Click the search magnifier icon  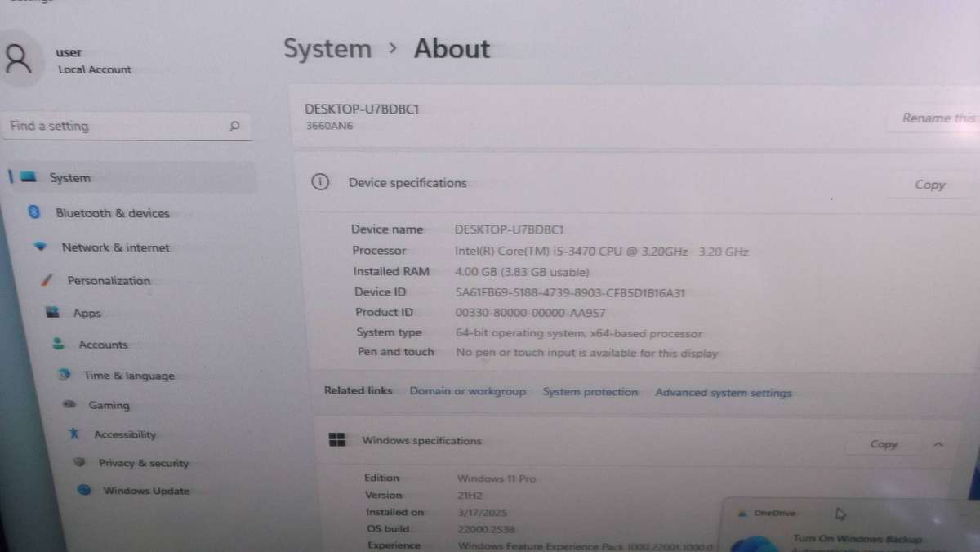coord(235,127)
